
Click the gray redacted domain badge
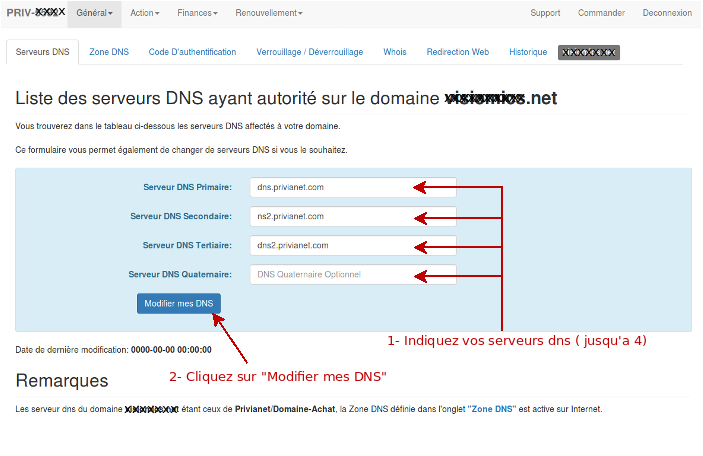point(589,52)
